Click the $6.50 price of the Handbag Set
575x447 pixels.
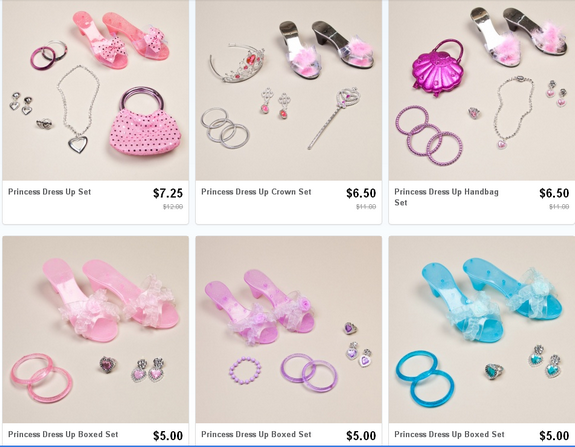[x=554, y=193]
